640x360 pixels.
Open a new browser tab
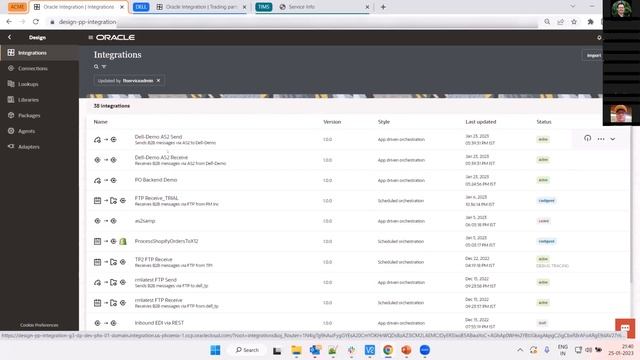coord(383,7)
